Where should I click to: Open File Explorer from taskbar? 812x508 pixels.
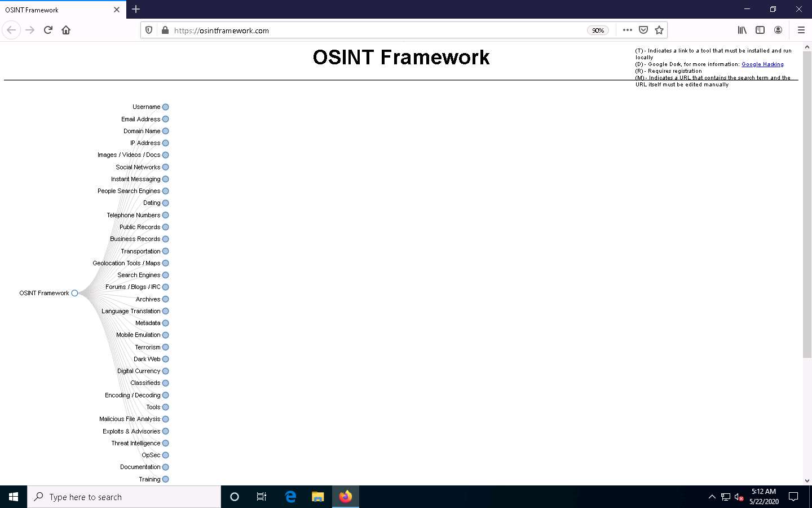(x=318, y=497)
